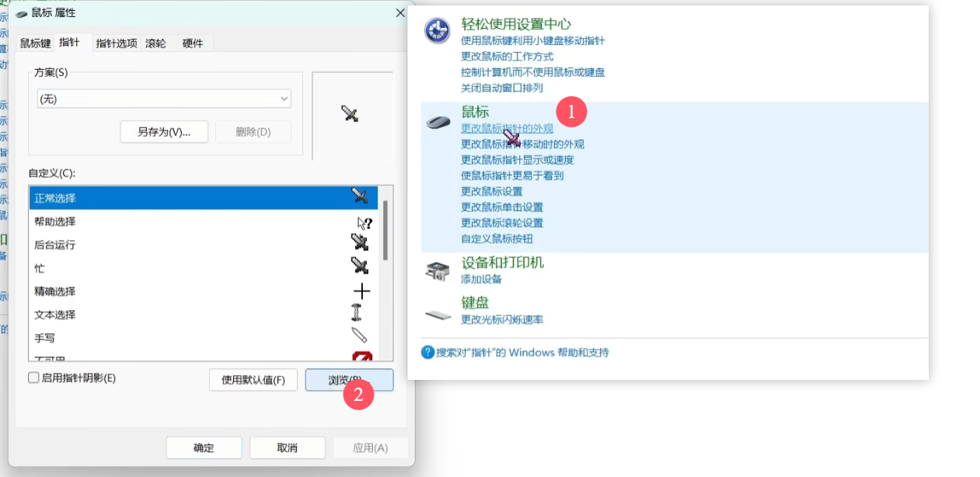Click the cursor preview image in scheme box
The width and height of the screenshot is (980, 477).
349,113
